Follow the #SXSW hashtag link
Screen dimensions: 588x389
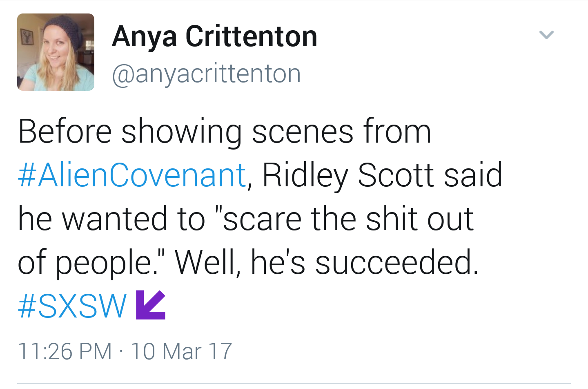(72, 306)
